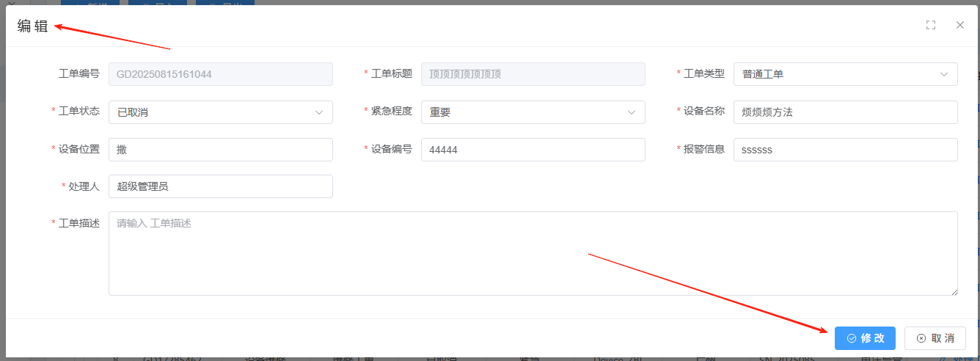This screenshot has height=361, width=980.
Task: Click the 编辑 dialog title text
Action: pos(33,26)
